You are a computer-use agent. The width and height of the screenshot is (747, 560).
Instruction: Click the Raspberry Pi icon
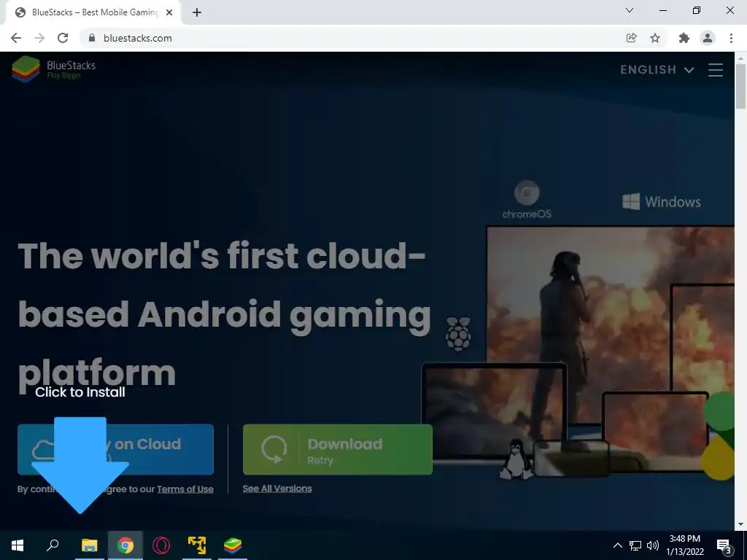click(x=458, y=334)
